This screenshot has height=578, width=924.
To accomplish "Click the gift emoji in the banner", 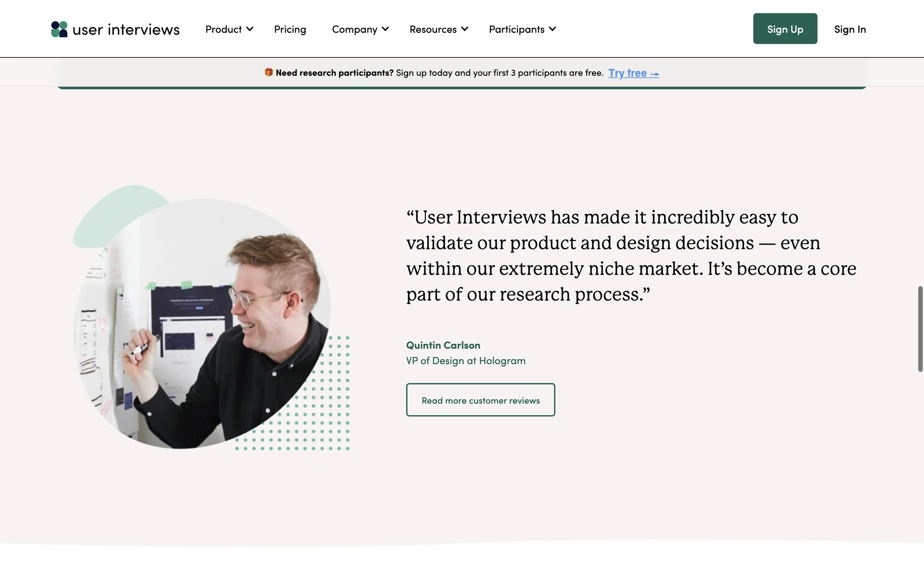I will tap(269, 72).
